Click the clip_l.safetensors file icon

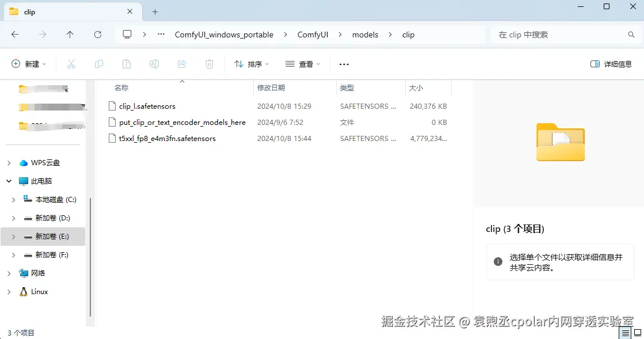(x=112, y=106)
